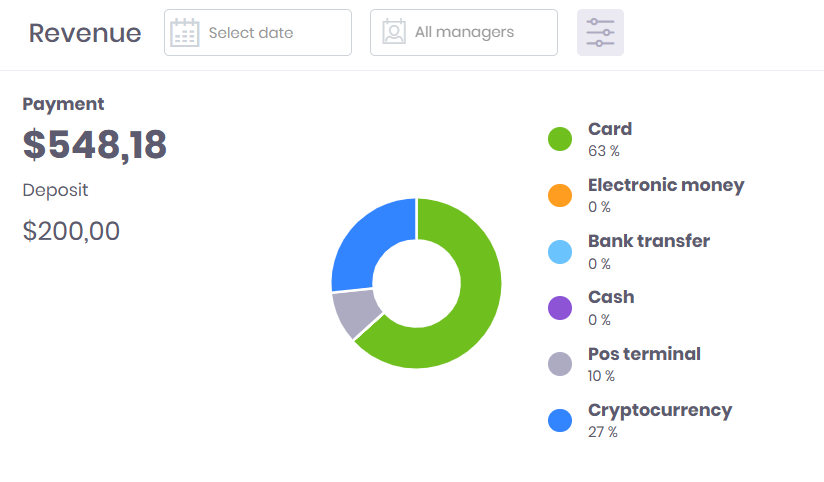Select the Pos terminal legend label
The height and width of the screenshot is (482, 824).
pos(644,354)
